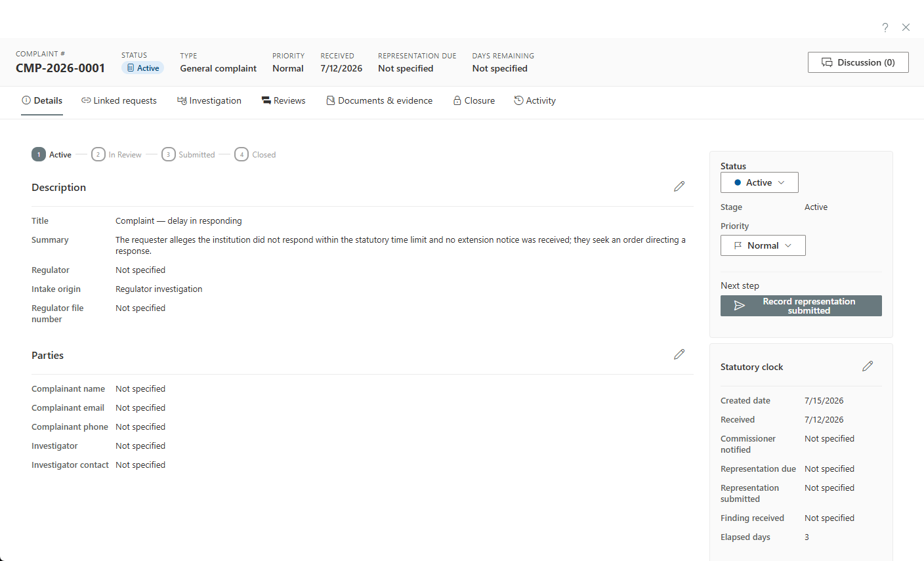Switch to Documents & evidence tab
This screenshot has width=924, height=561.
pos(379,100)
